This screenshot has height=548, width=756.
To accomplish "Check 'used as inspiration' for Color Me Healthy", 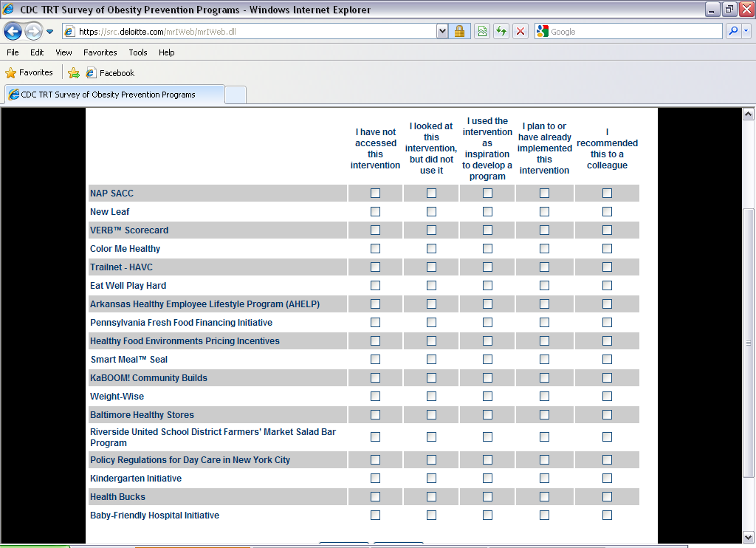I will [x=487, y=249].
